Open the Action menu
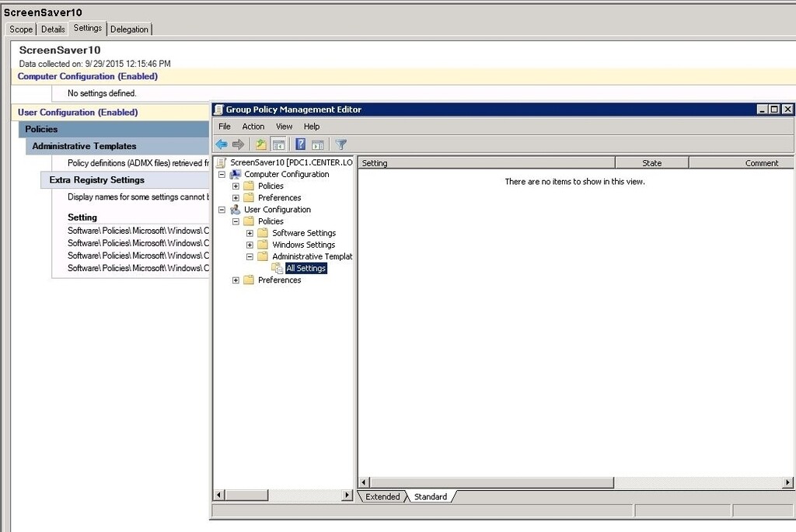This screenshot has width=796, height=532. coord(253,126)
